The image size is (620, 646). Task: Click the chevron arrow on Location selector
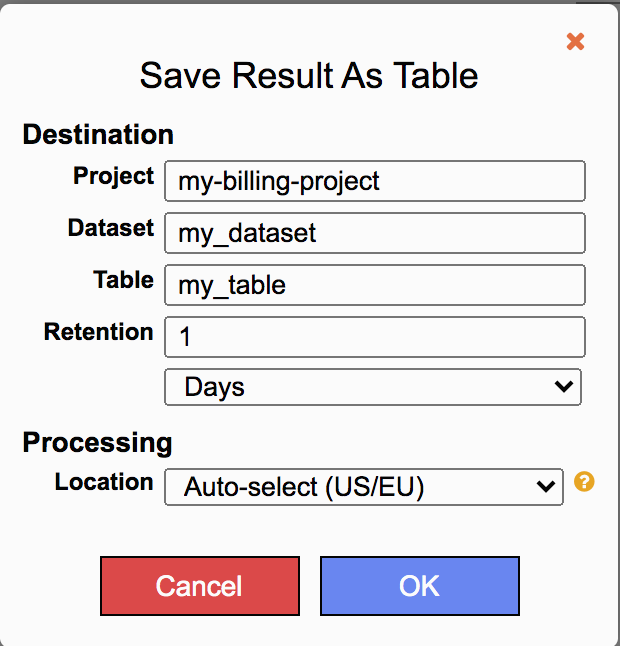coord(546,487)
